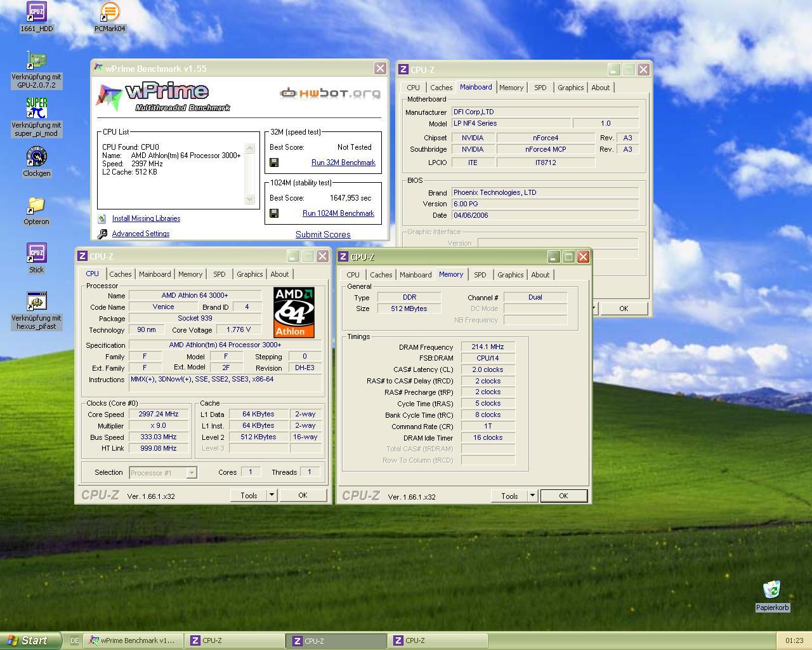
Task: Click the Submit Scores link
Action: 323,234
